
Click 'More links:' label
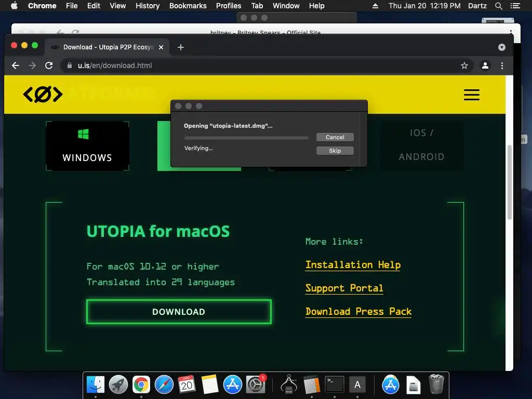(334, 242)
